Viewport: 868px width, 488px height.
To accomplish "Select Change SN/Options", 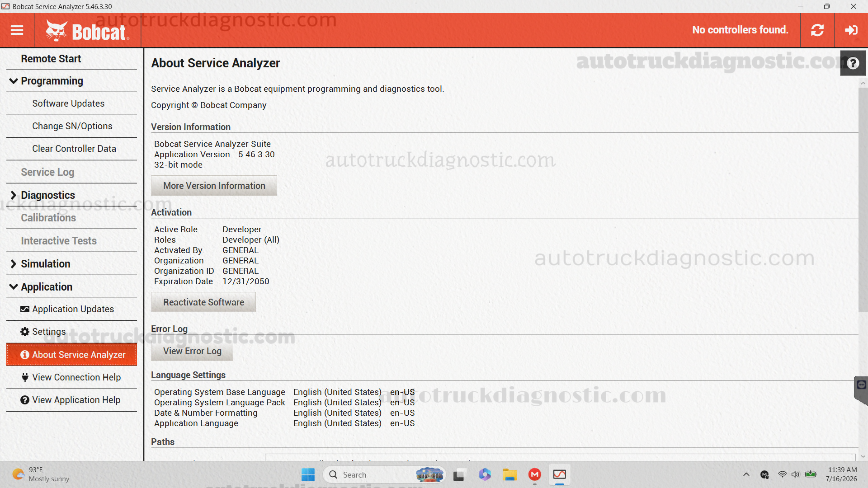I will pos(71,126).
